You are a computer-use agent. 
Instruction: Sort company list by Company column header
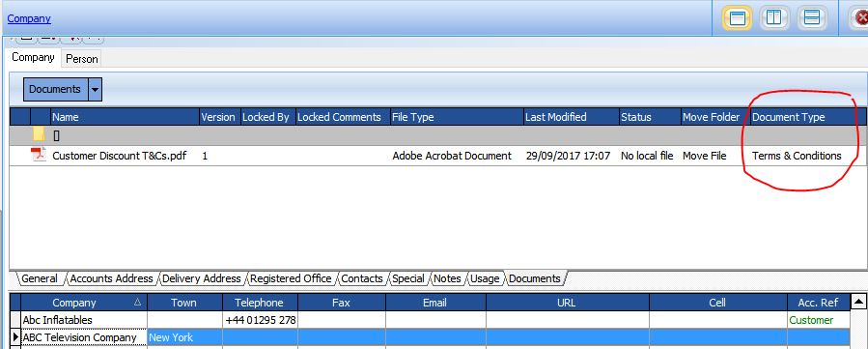[84, 303]
